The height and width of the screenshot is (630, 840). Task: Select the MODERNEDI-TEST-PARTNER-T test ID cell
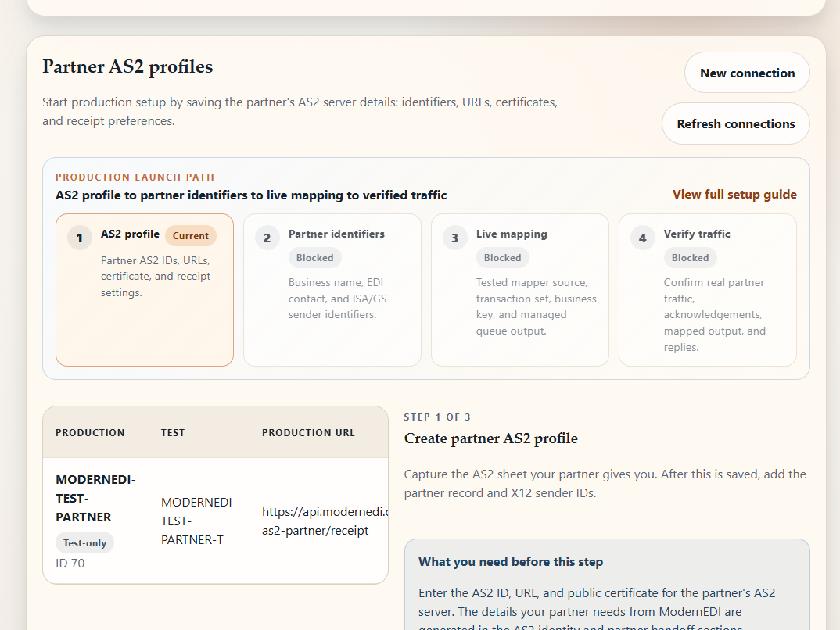tap(199, 521)
